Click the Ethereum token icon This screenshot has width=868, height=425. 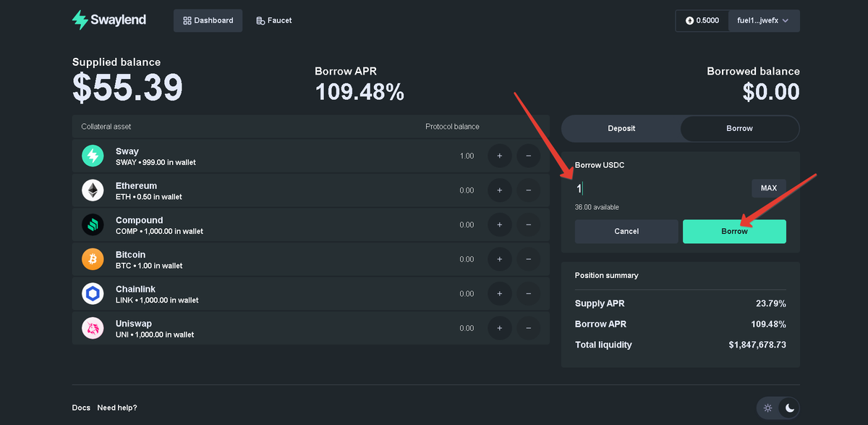tap(93, 190)
